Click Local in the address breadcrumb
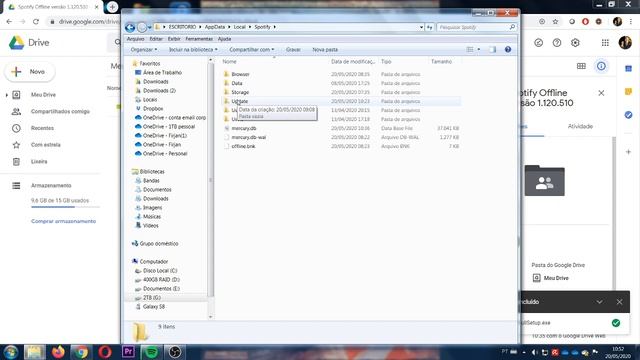 click(x=240, y=27)
